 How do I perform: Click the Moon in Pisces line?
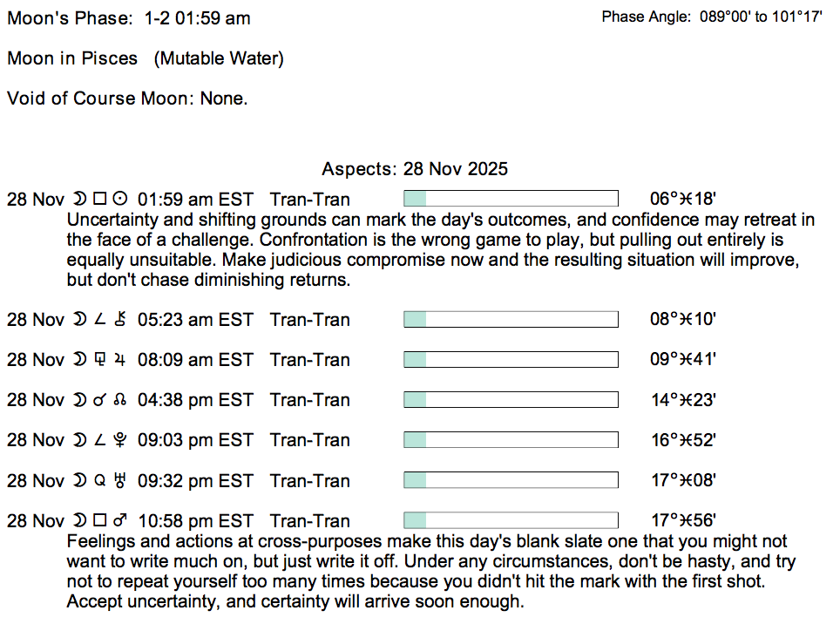click(146, 58)
